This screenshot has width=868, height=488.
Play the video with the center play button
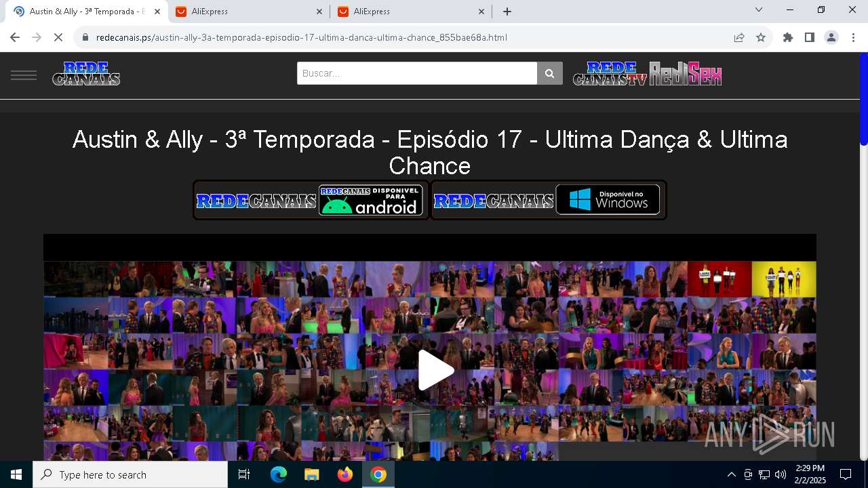click(x=435, y=370)
